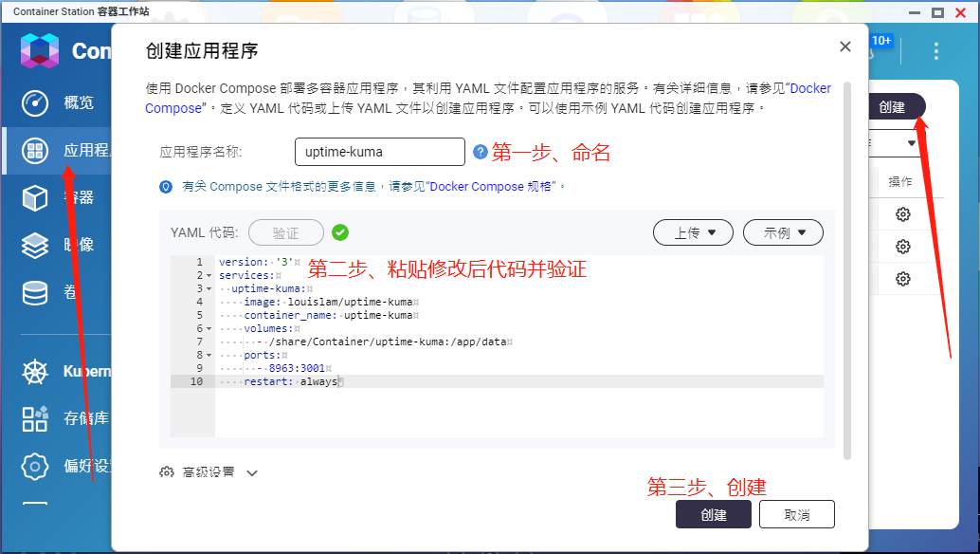Click the first row action gear icon
980x554 pixels.
pos(903,214)
